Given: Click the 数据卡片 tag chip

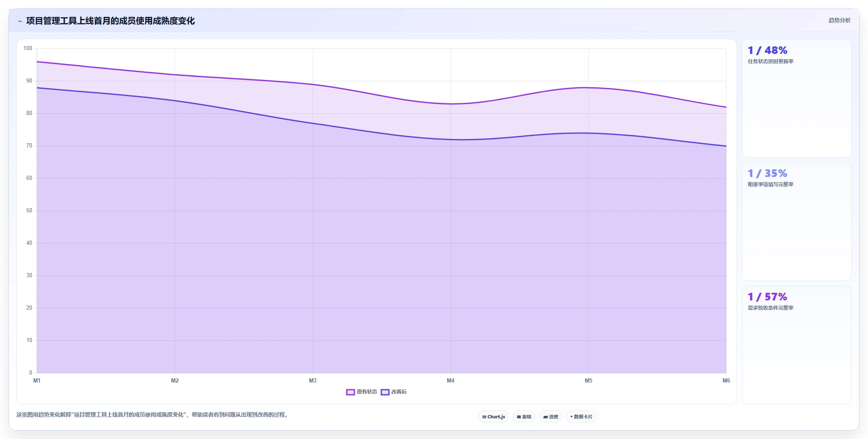Looking at the screenshot, I should click(581, 417).
